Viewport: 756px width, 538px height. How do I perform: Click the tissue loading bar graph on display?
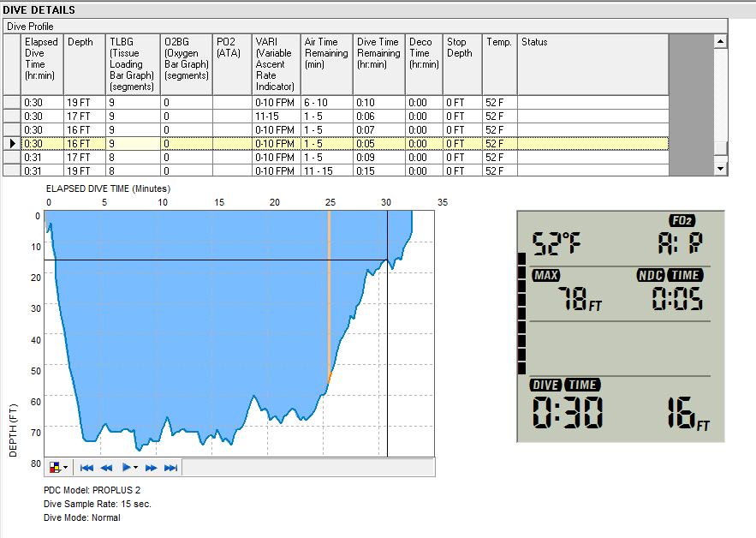[521, 314]
